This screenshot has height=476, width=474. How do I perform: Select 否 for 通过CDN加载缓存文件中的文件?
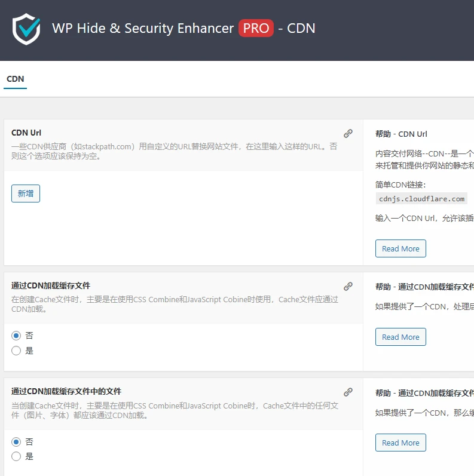[16, 442]
